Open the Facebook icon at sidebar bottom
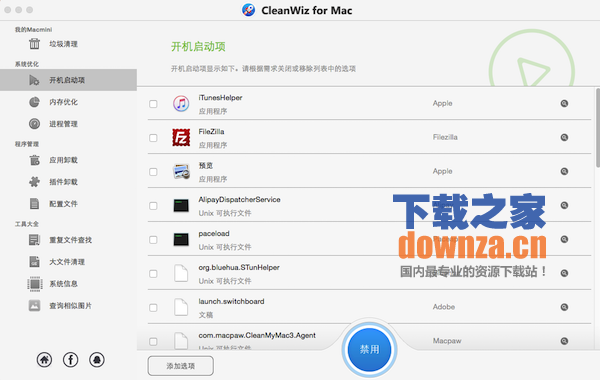This screenshot has width=600, height=380. pyautogui.click(x=71, y=360)
